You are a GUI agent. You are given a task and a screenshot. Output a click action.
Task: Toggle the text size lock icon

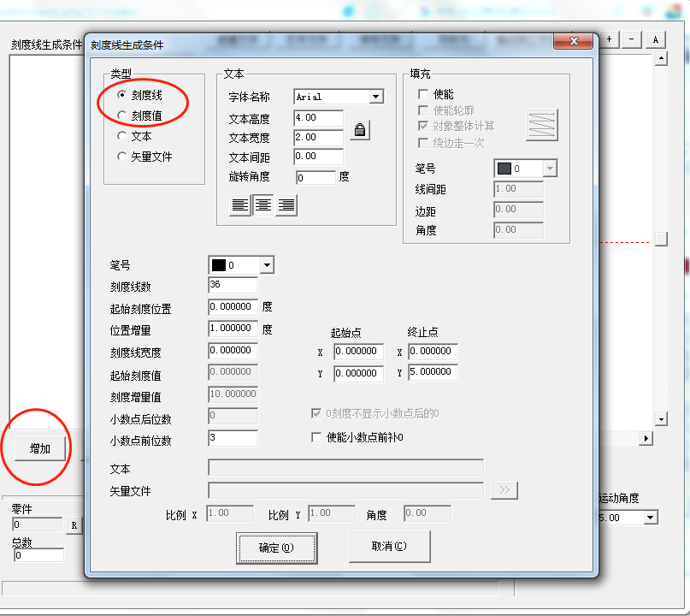tap(360, 130)
